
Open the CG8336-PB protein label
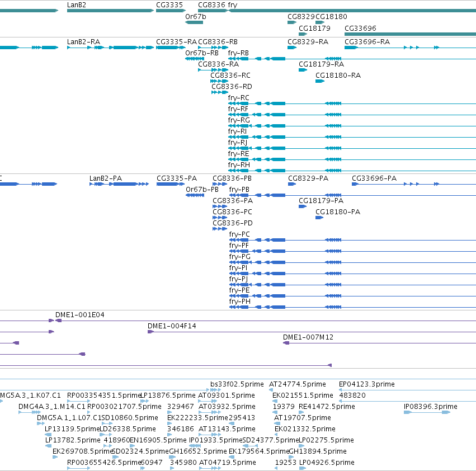tap(232, 178)
